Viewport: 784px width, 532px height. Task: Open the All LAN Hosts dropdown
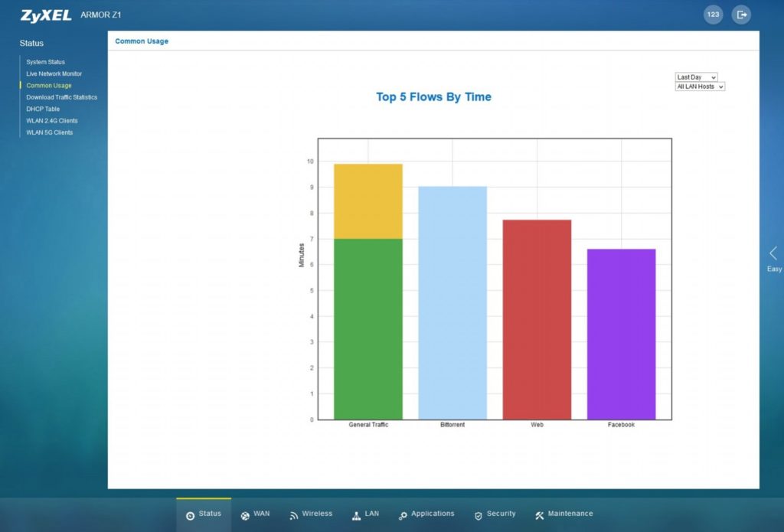point(700,86)
